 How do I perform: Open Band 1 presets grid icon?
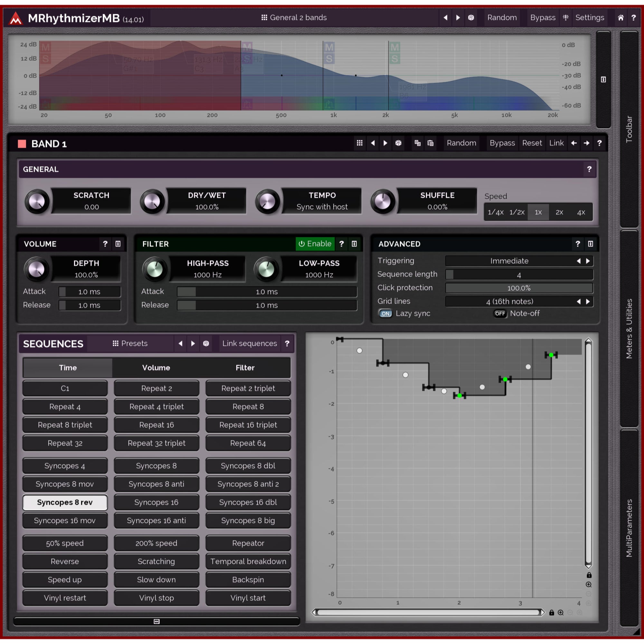(360, 143)
